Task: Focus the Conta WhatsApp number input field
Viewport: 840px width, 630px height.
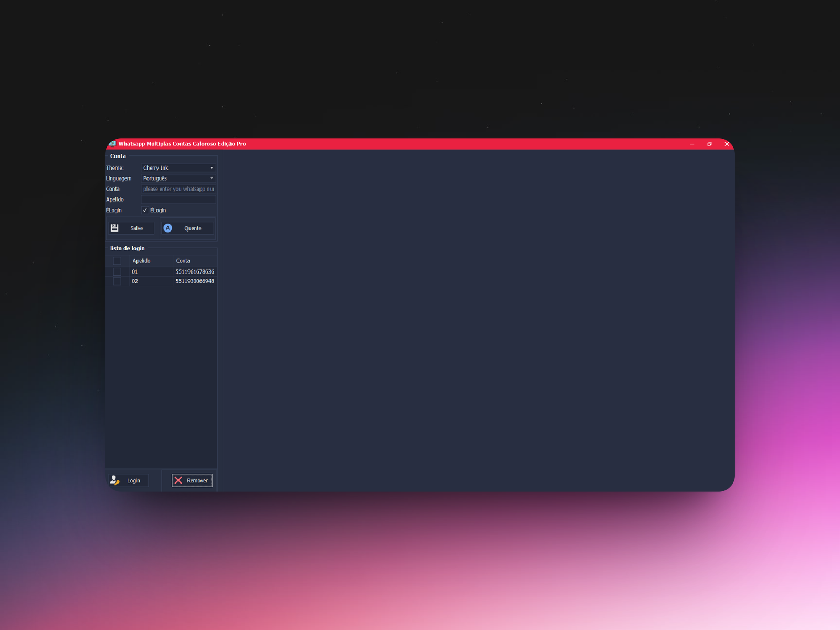Action: click(178, 189)
